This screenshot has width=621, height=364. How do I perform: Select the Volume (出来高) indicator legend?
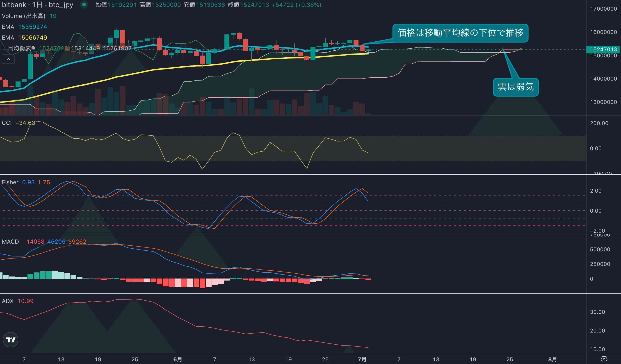coord(24,16)
